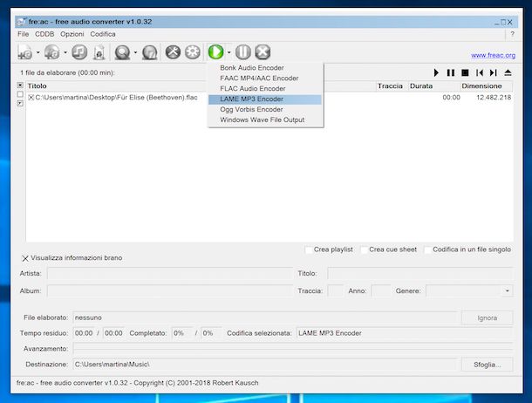Open general settings wrench icon
Viewport: 532px width, 403px height.
tap(173, 52)
